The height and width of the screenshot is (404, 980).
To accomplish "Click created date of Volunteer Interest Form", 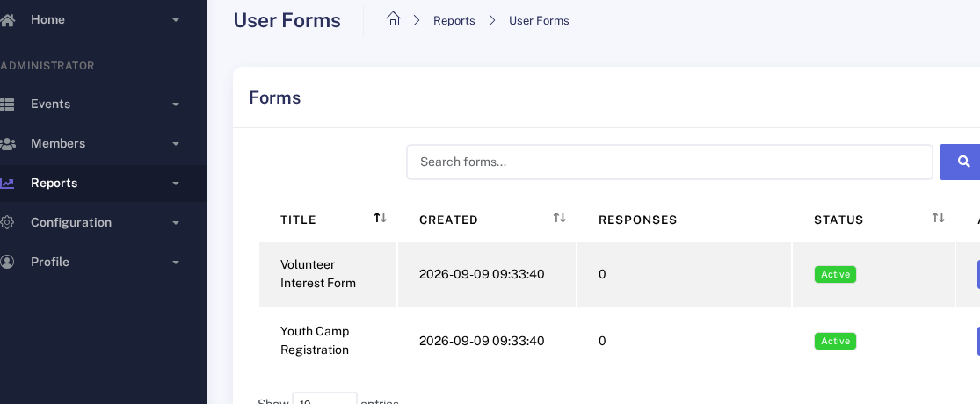I will coord(482,274).
